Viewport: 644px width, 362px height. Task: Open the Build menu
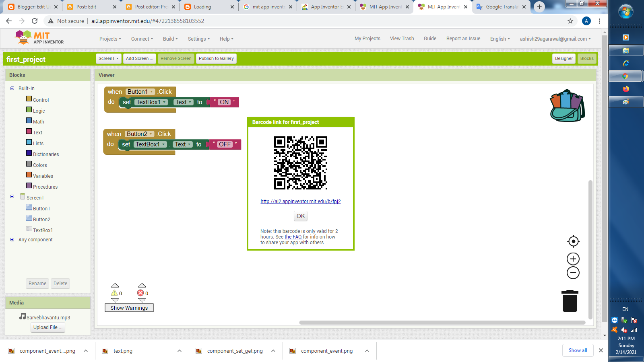(170, 39)
